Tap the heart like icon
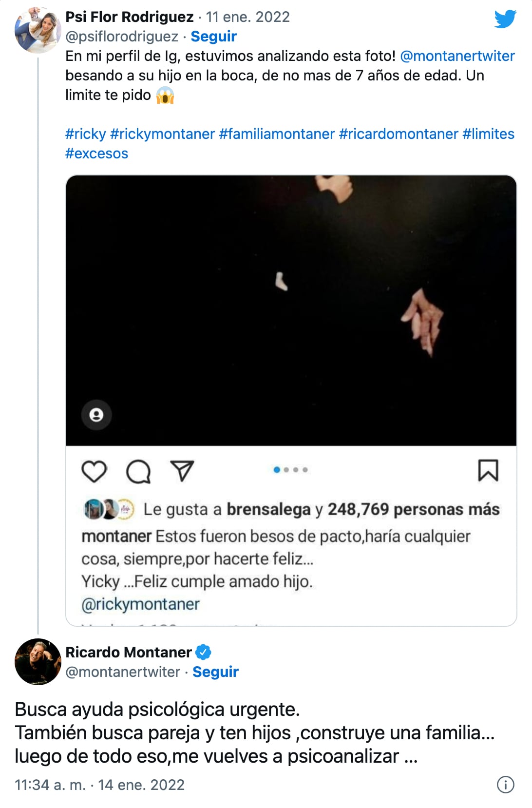This screenshot has height=808, width=532. tap(94, 471)
